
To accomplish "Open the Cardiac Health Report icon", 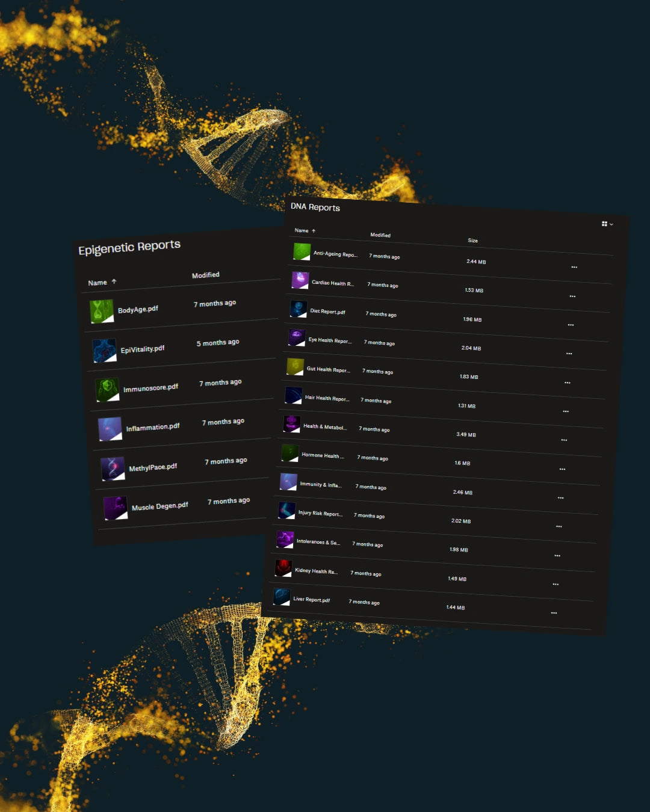I will coord(300,280).
